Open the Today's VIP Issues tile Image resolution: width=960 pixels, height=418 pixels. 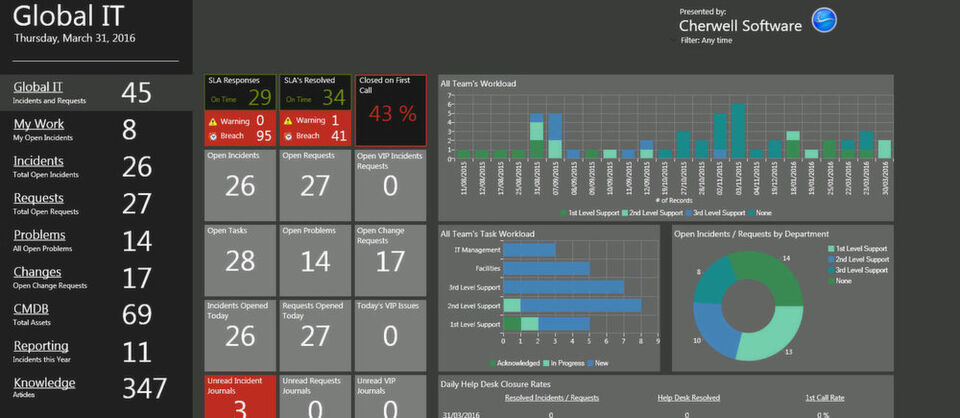(391, 335)
